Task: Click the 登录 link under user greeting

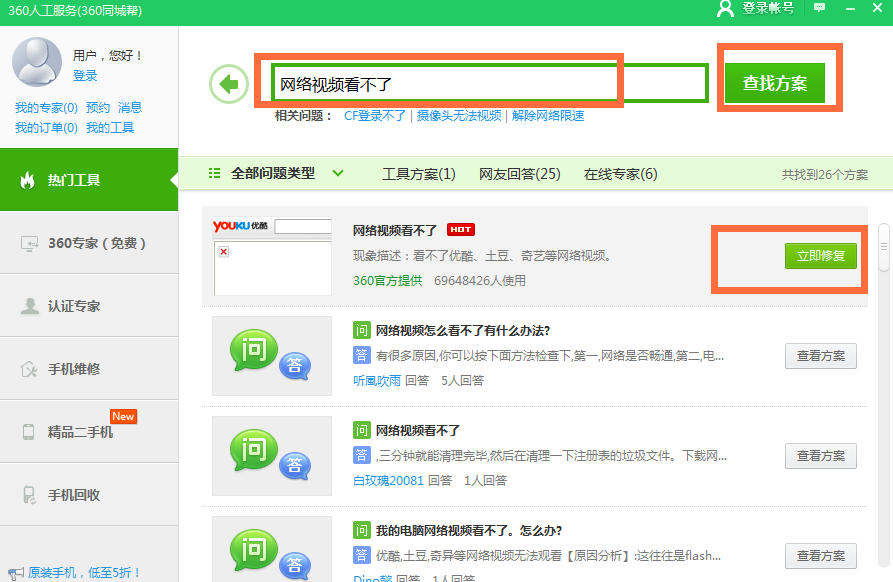Action: point(85,75)
